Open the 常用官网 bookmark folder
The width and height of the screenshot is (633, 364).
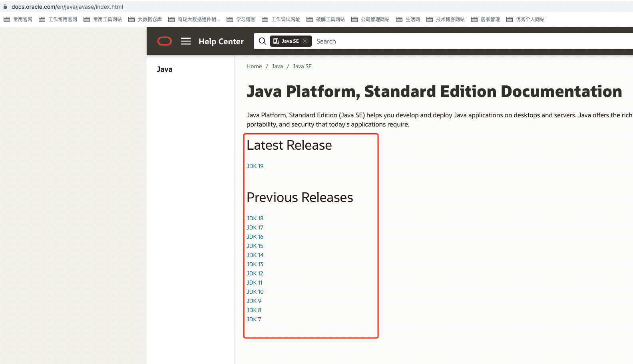[x=18, y=19]
